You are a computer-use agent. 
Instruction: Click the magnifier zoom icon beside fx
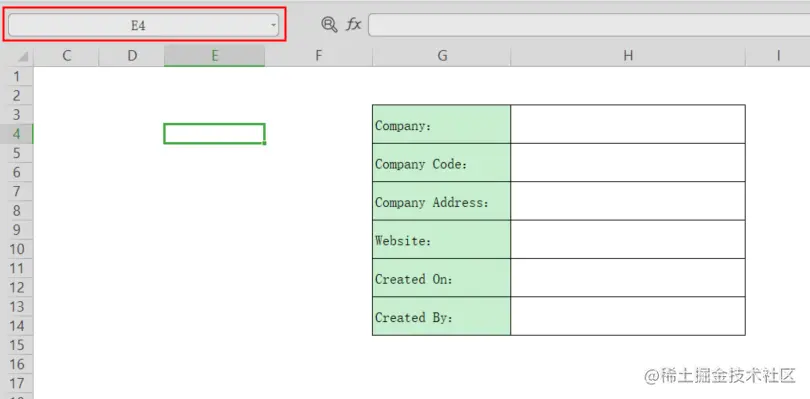pyautogui.click(x=329, y=24)
